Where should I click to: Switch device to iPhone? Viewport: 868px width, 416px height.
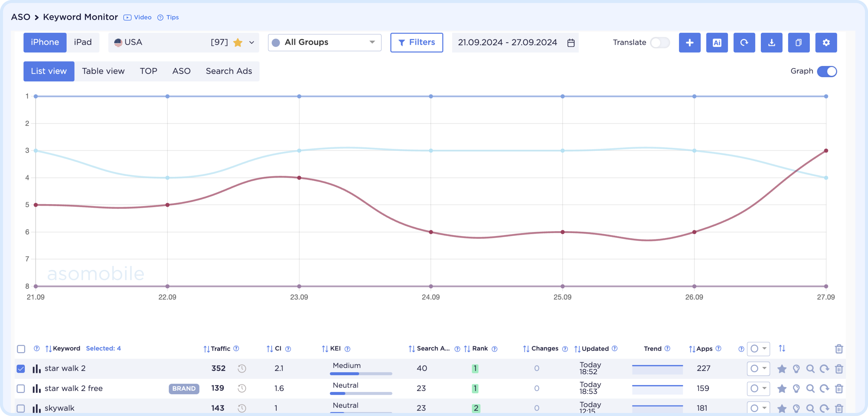tap(45, 42)
